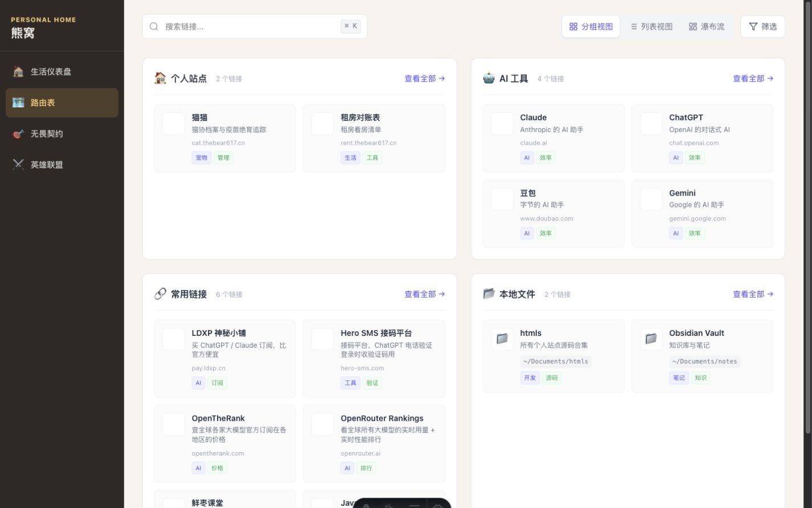812x508 pixels.
Task: Open filters with the 筛选 funnel icon
Action: point(753,26)
